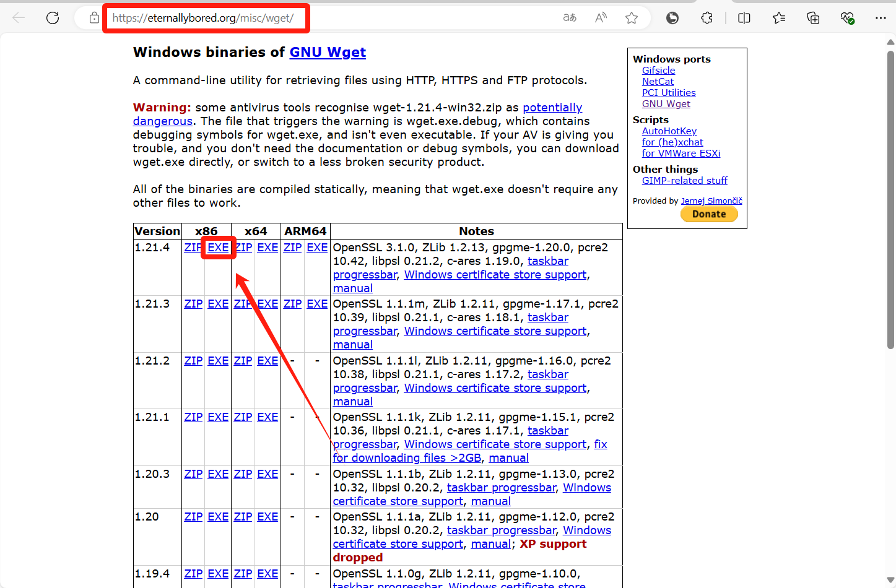This screenshot has height=588, width=896.
Task: Open the GIMP-related stuff link
Action: 684,181
